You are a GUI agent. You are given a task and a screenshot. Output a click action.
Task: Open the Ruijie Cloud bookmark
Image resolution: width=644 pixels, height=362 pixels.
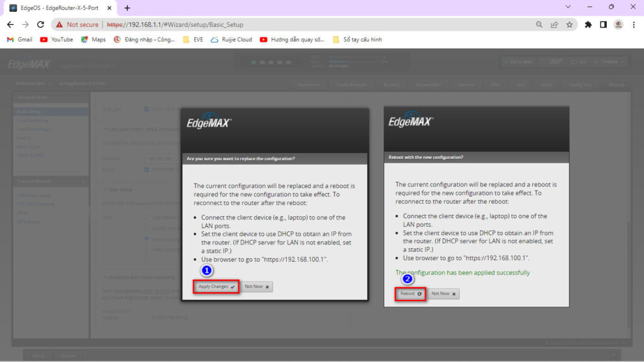pos(231,39)
